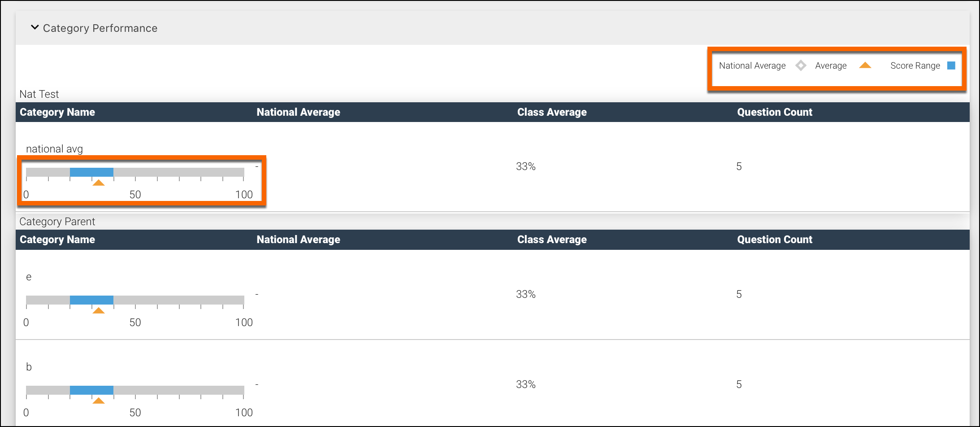Click the average triangle under category e's bar
Viewport: 980px width, 427px height.
point(100,311)
